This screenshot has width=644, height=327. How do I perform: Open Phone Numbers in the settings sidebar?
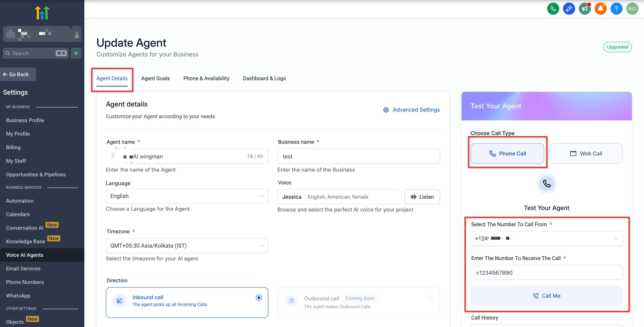(x=25, y=282)
